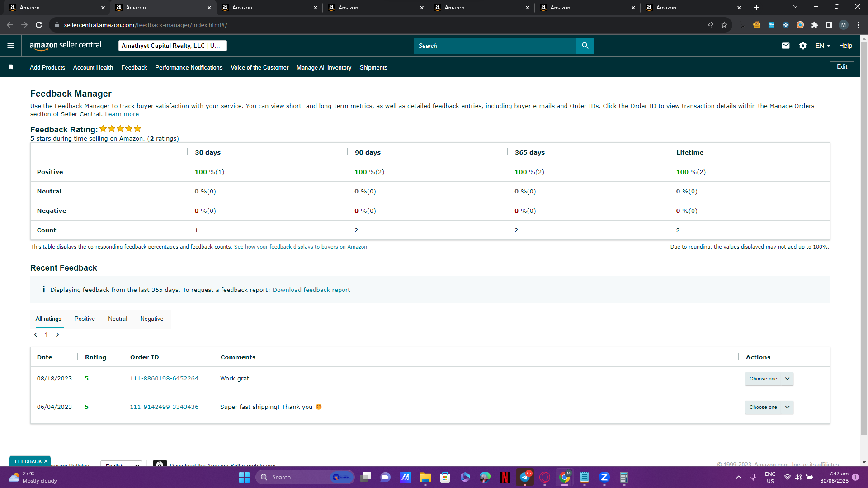Open File Explorer from the taskbar
Image resolution: width=868 pixels, height=488 pixels.
[x=425, y=477]
